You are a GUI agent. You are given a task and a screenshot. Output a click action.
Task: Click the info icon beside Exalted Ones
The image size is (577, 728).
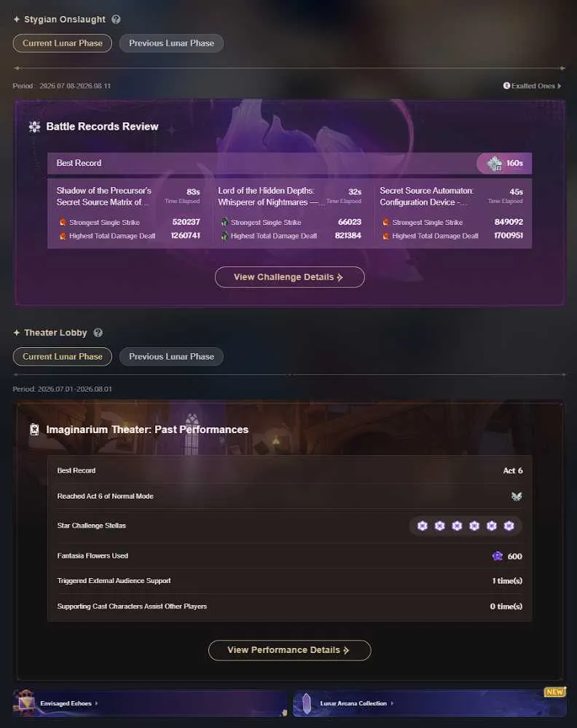(506, 85)
